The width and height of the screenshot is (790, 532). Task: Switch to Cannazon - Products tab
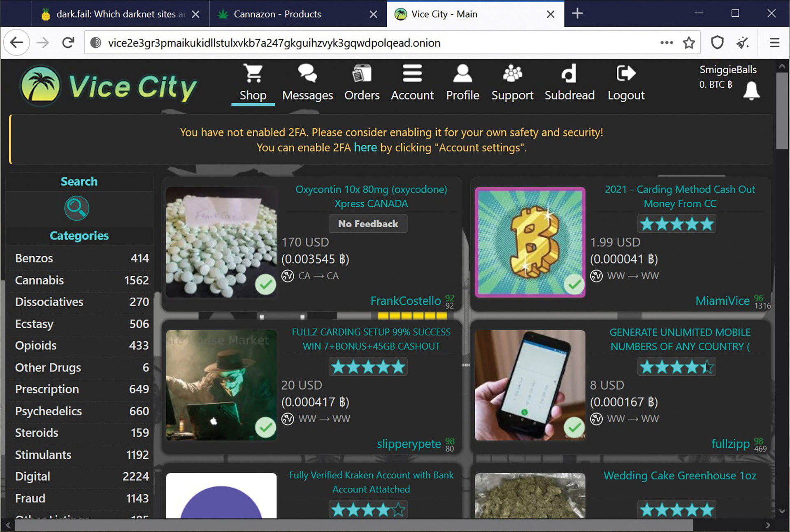click(x=298, y=14)
